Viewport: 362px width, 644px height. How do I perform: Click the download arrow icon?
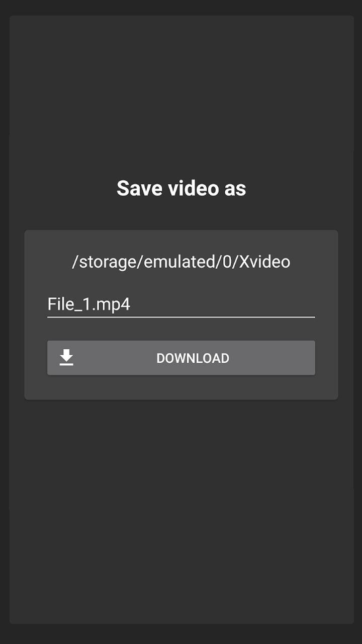(x=66, y=358)
